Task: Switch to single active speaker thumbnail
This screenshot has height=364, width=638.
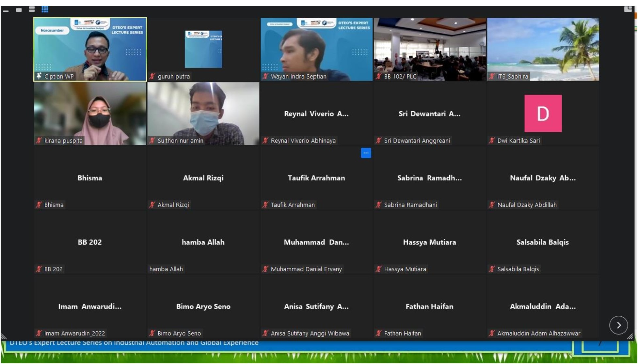Action: tap(19, 10)
